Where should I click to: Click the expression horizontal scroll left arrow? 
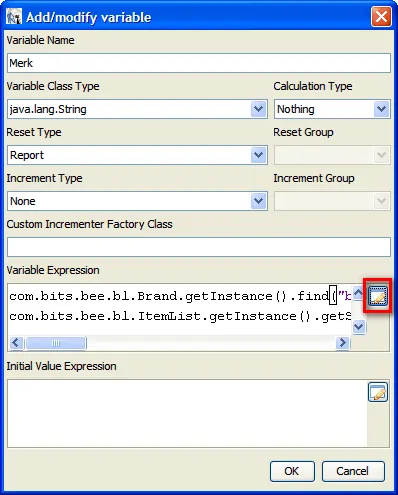click(x=16, y=343)
